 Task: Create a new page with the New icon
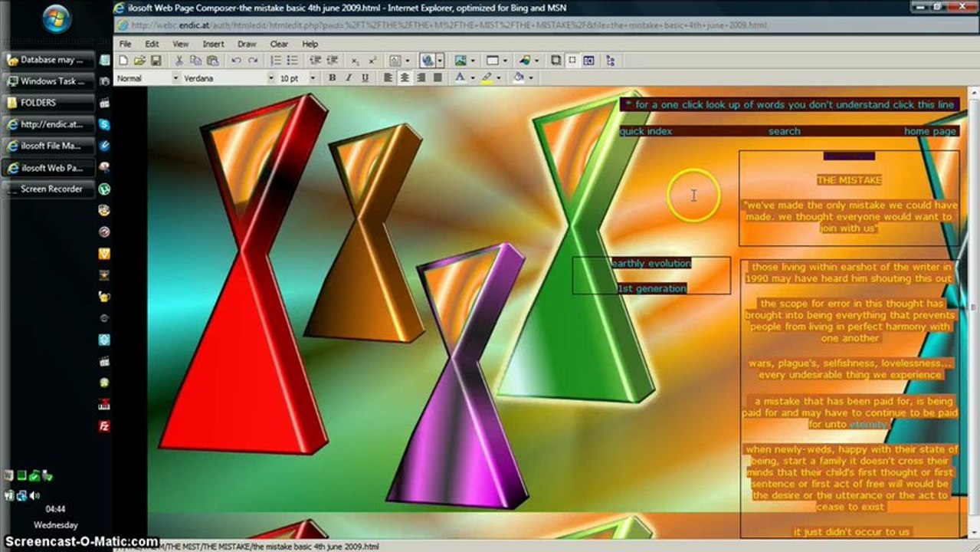click(x=124, y=61)
